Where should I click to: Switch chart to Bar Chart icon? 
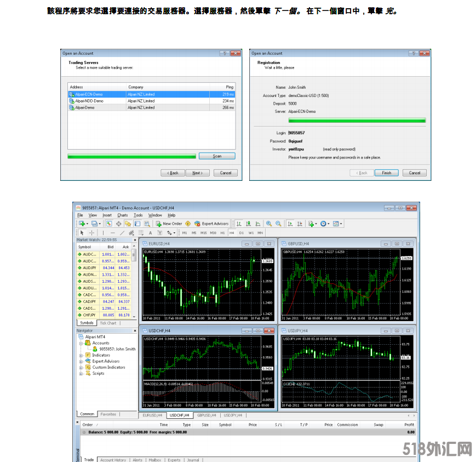point(239,224)
